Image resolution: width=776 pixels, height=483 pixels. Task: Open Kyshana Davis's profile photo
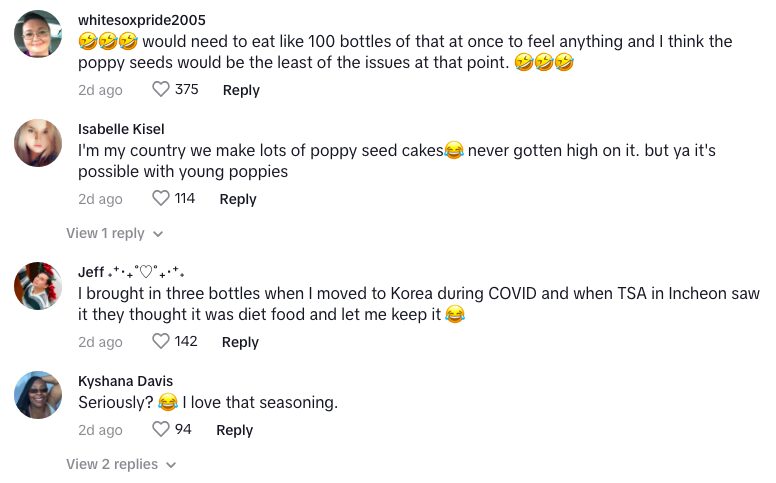(38, 394)
